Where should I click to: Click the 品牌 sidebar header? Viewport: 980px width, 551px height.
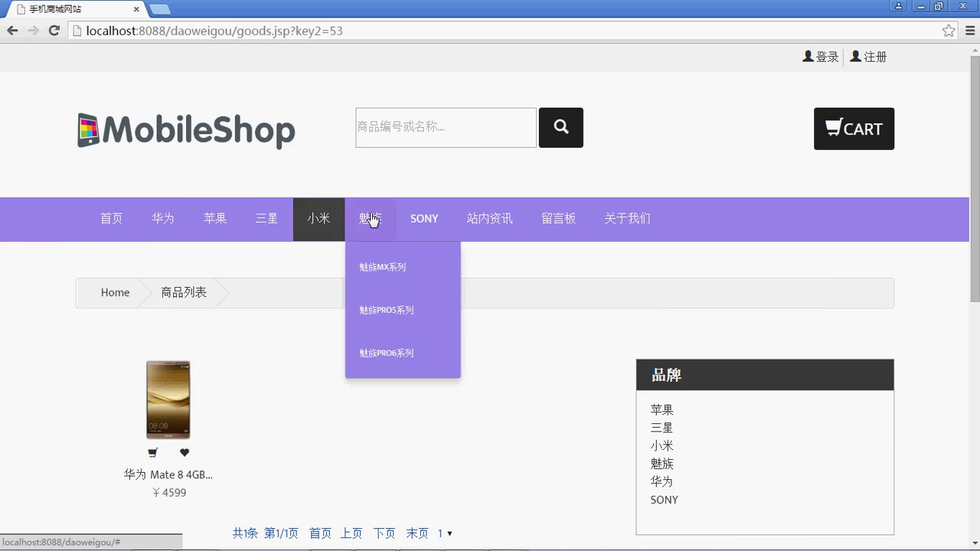(765, 375)
